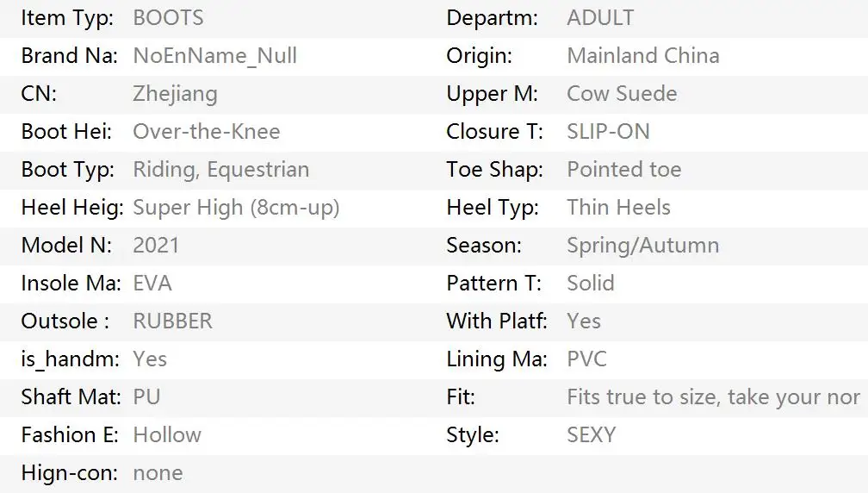Select the 2021 model number value
868x493 pixels.
click(x=156, y=245)
